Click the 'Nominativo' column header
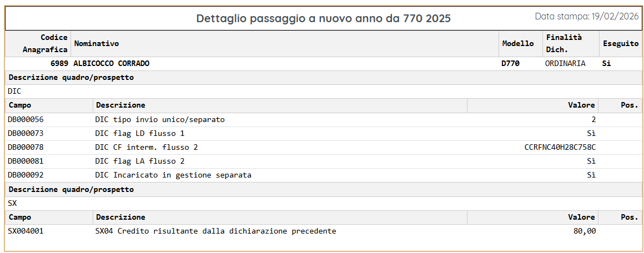 [97, 43]
